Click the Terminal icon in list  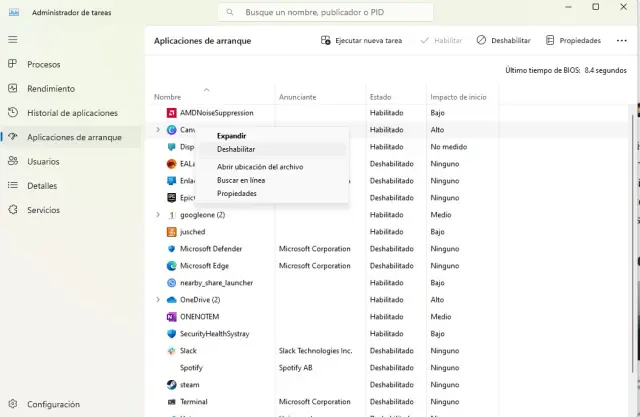coord(172,401)
